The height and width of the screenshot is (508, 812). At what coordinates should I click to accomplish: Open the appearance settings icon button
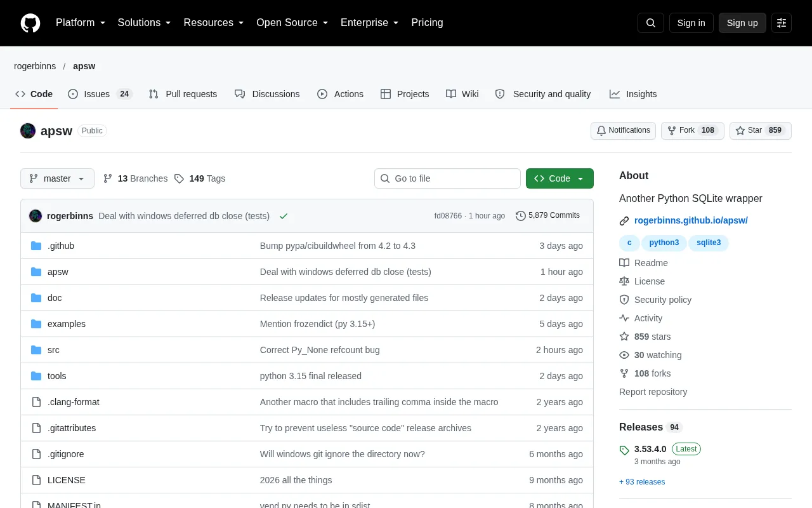(x=782, y=23)
